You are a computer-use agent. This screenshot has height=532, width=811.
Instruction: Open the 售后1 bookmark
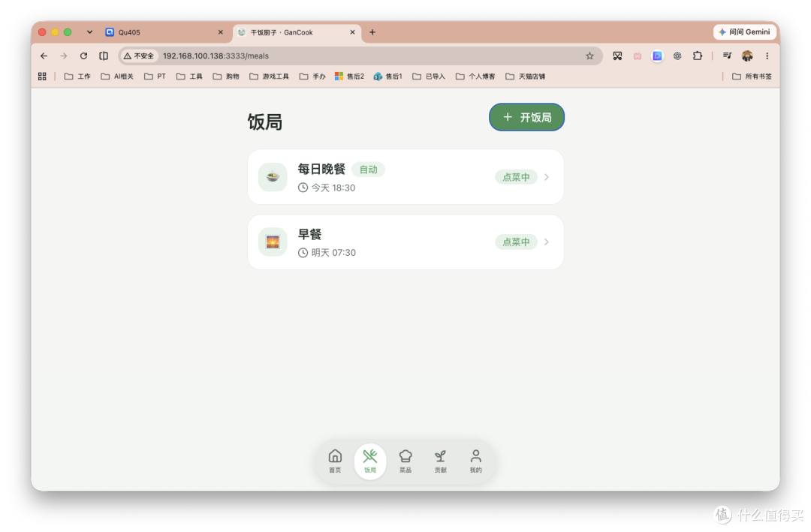(388, 77)
